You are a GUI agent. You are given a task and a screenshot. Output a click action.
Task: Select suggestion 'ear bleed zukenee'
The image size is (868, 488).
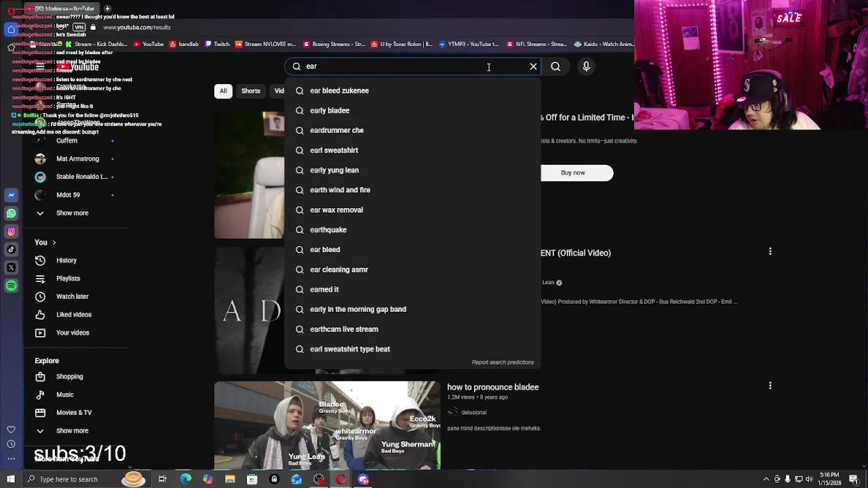(x=412, y=91)
